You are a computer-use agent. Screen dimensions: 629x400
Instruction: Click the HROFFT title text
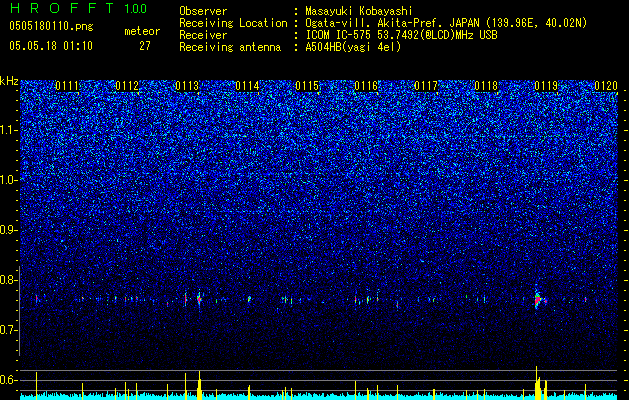(x=61, y=8)
